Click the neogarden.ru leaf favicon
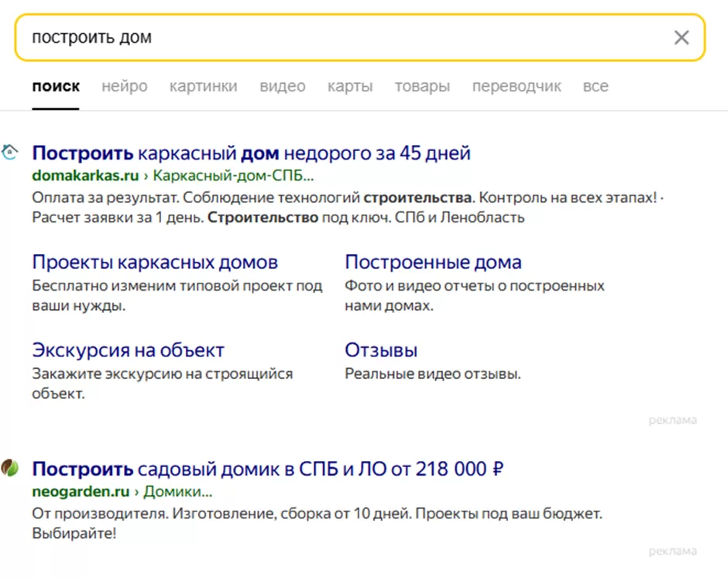 point(10,468)
